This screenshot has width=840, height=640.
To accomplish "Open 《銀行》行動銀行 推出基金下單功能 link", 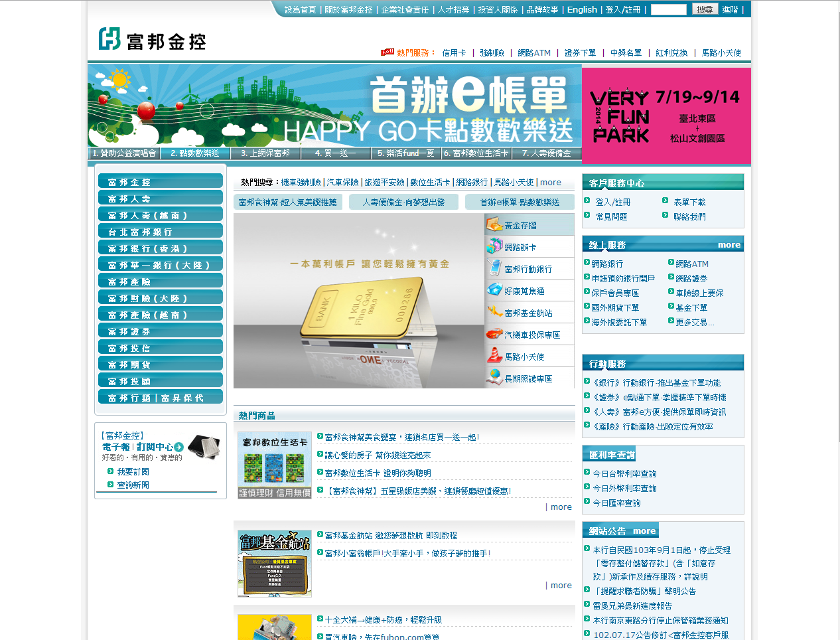I will pos(656,382).
